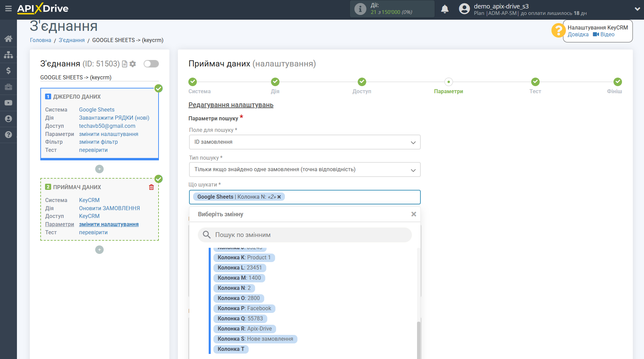
Task: Open Google Sheets system link
Action: (97, 109)
